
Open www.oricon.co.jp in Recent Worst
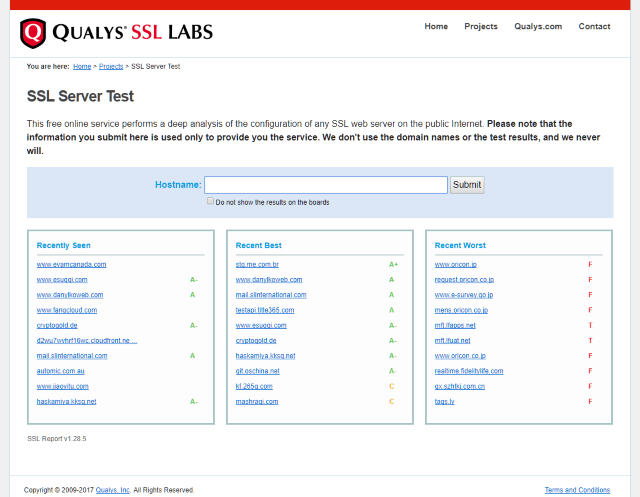coord(460,356)
